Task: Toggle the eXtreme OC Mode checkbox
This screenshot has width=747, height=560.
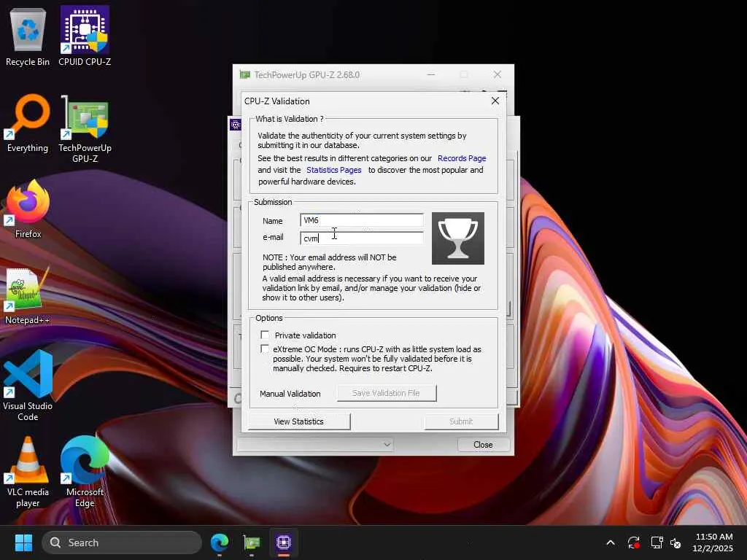Action: click(265, 349)
